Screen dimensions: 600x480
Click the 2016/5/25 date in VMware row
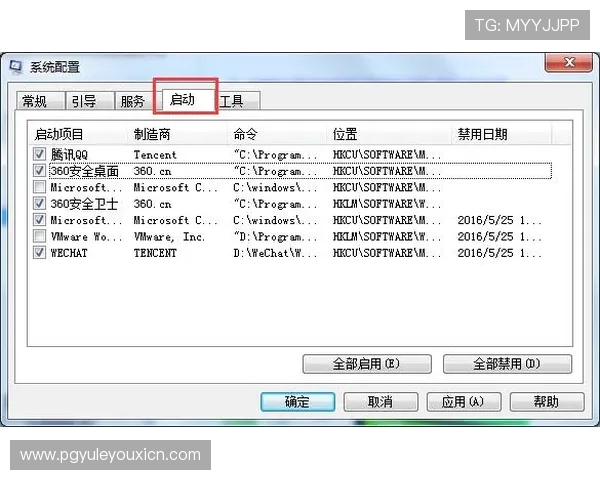500,237
